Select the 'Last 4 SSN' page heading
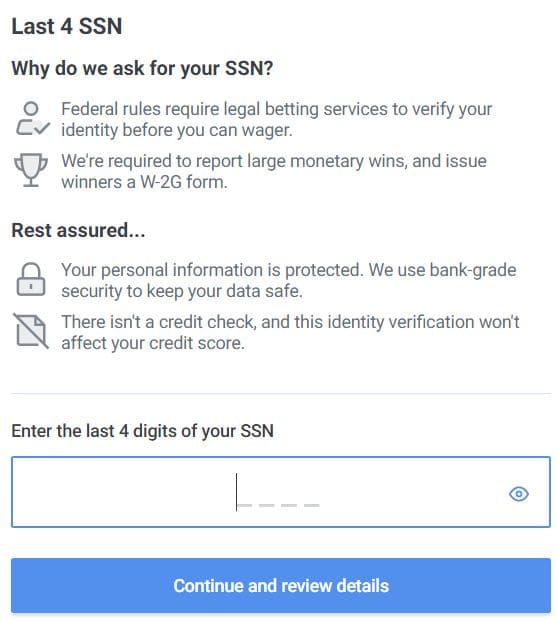The width and height of the screenshot is (557, 621). pos(67,27)
